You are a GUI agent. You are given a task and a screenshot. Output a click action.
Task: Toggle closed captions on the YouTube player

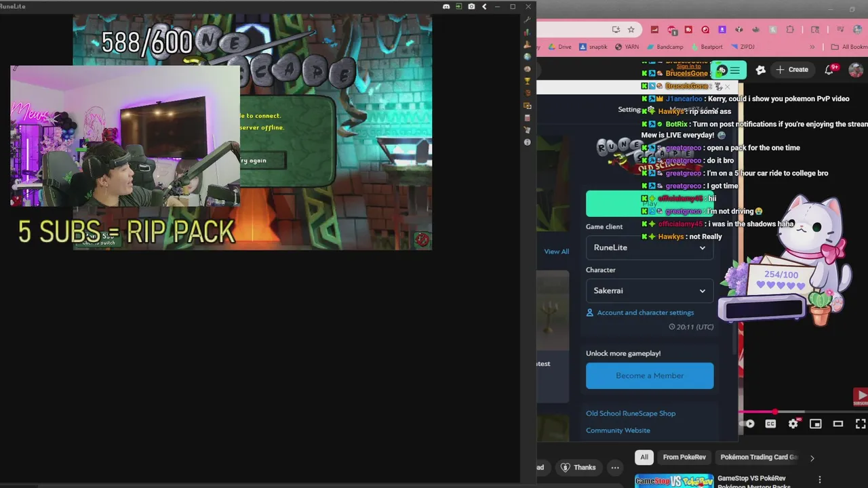pos(771,424)
